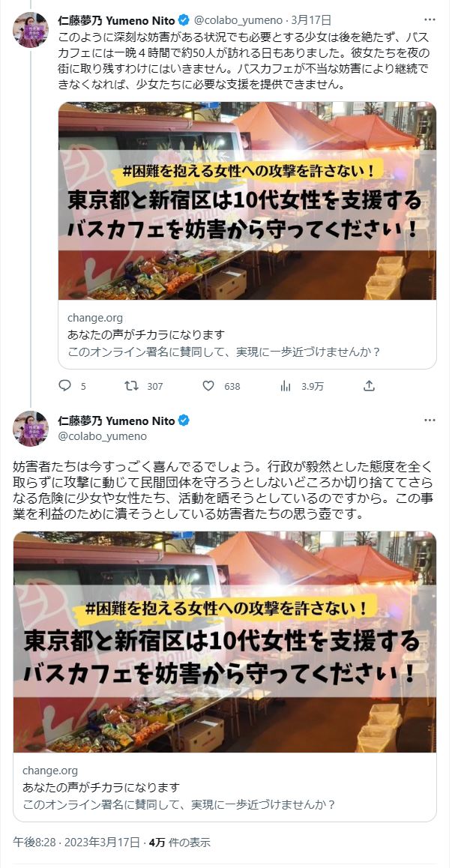The image size is (452, 868).
Task: Click verified badge on first tweet author
Action: point(184,20)
